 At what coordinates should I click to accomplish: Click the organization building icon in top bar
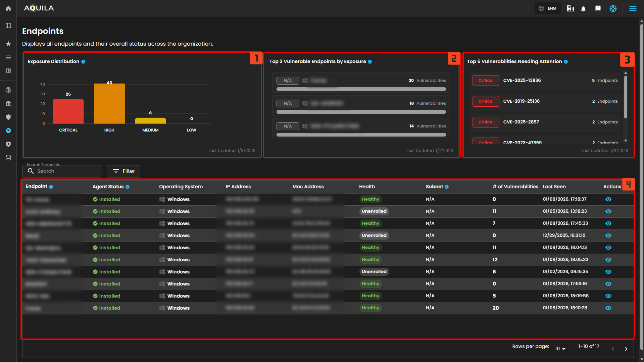point(570,9)
